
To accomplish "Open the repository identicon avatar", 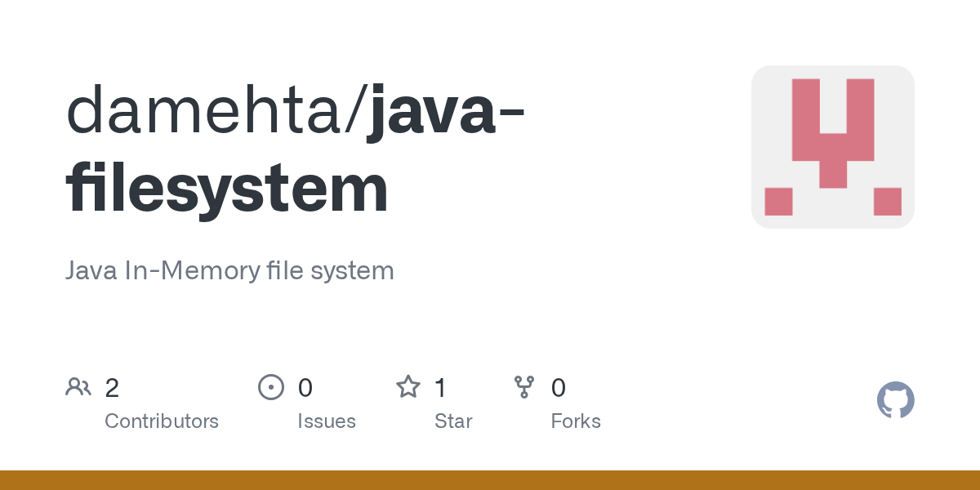I will click(x=832, y=146).
